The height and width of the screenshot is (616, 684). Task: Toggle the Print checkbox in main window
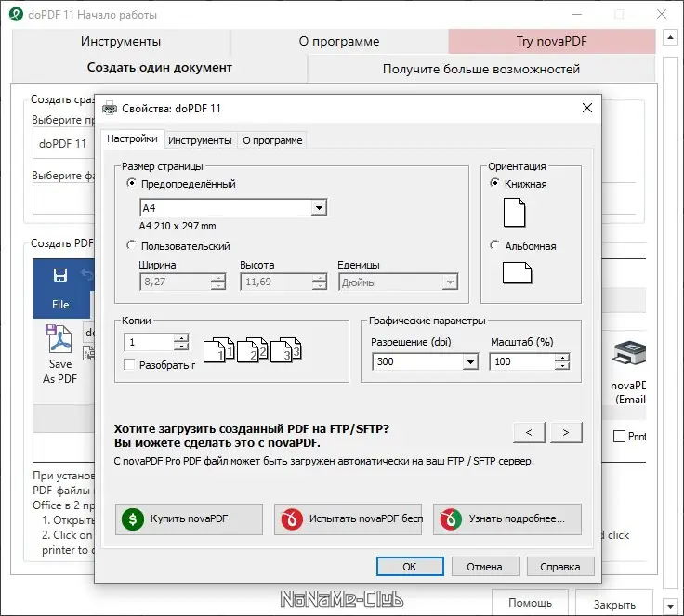(619, 437)
